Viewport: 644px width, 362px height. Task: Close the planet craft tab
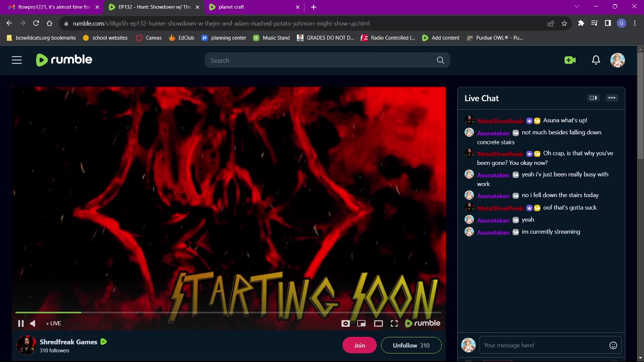[x=297, y=7]
